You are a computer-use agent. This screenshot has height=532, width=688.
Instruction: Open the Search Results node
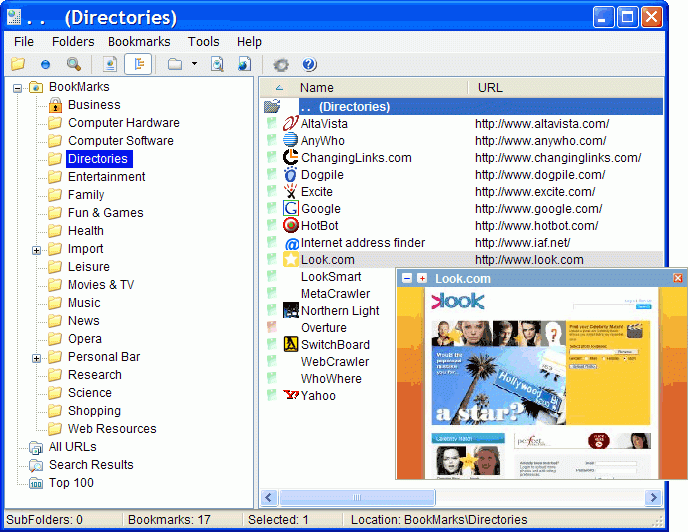91,465
